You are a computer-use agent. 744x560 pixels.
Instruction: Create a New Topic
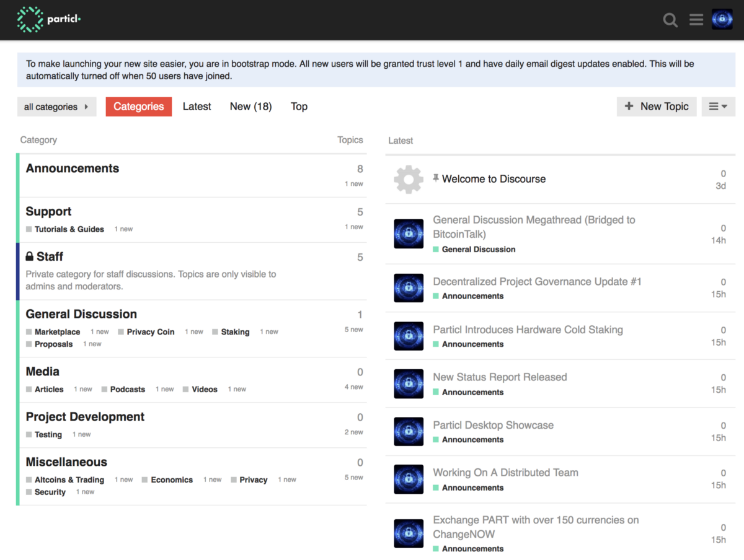657,107
